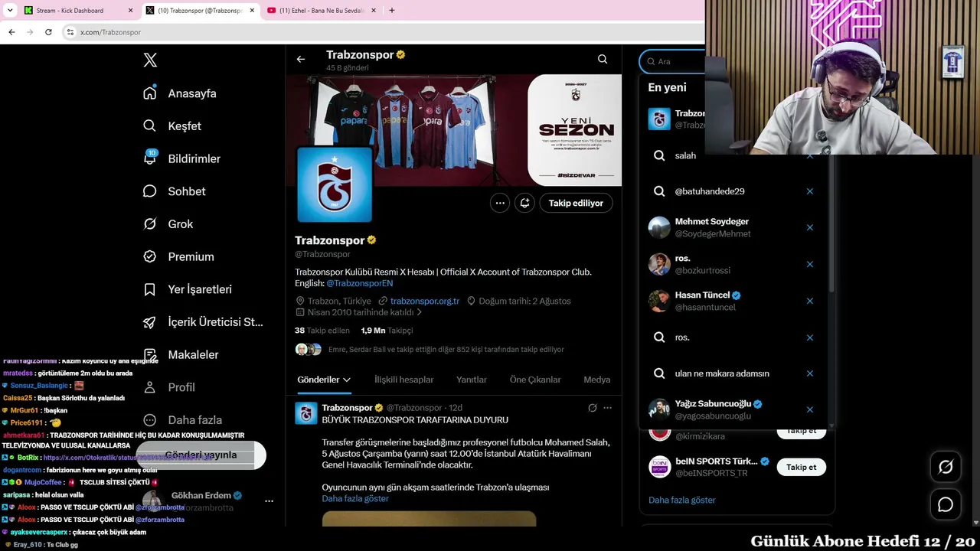Open the @TrabzonsporEN link in the bio
Viewport: 980px width, 551px height.
tap(359, 283)
